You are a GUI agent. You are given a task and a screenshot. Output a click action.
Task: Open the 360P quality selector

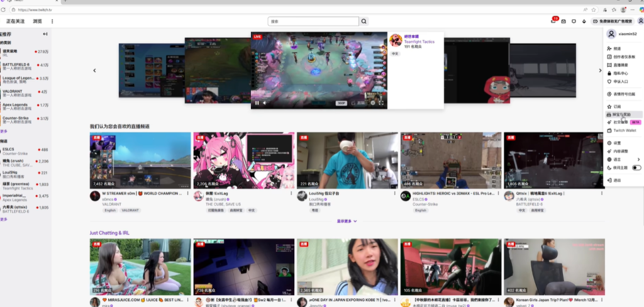(341, 103)
